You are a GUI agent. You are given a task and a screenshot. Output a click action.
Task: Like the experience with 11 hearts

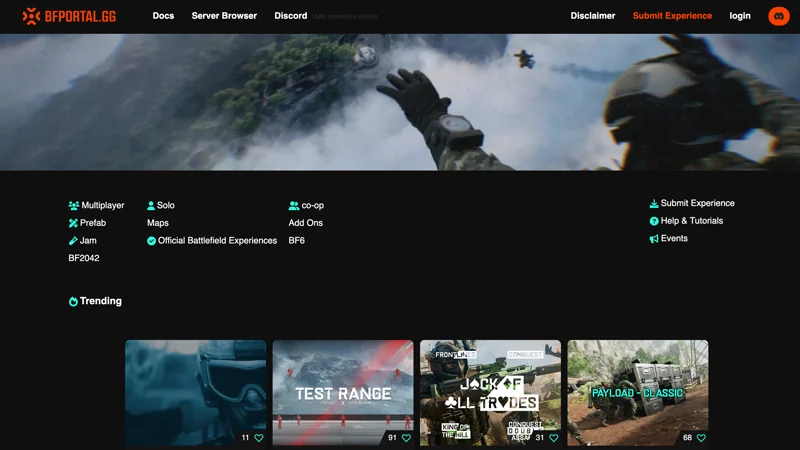click(259, 438)
